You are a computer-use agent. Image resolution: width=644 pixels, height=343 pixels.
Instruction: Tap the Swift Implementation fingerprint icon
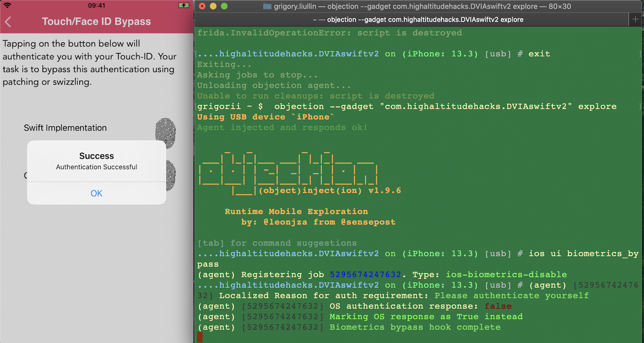(165, 133)
